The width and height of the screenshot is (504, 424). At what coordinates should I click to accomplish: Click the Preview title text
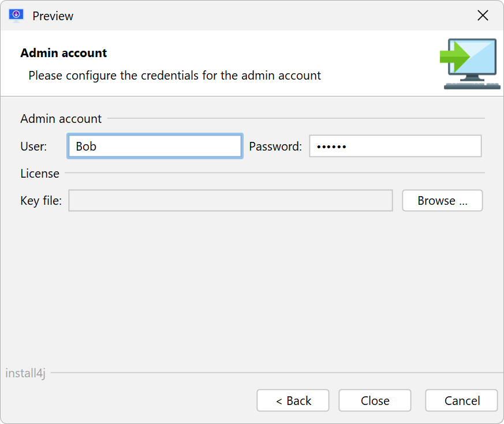click(x=53, y=16)
